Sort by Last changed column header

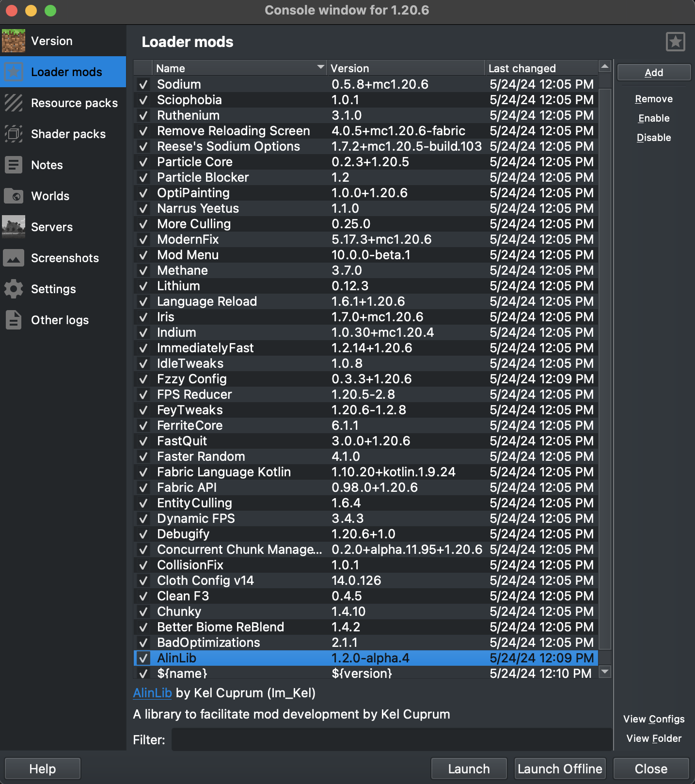pyautogui.click(x=541, y=68)
